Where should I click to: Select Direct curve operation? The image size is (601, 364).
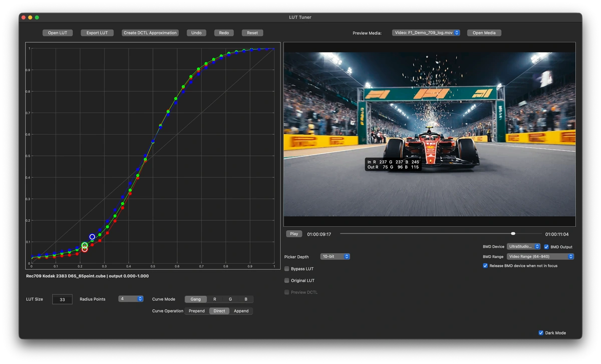point(219,311)
